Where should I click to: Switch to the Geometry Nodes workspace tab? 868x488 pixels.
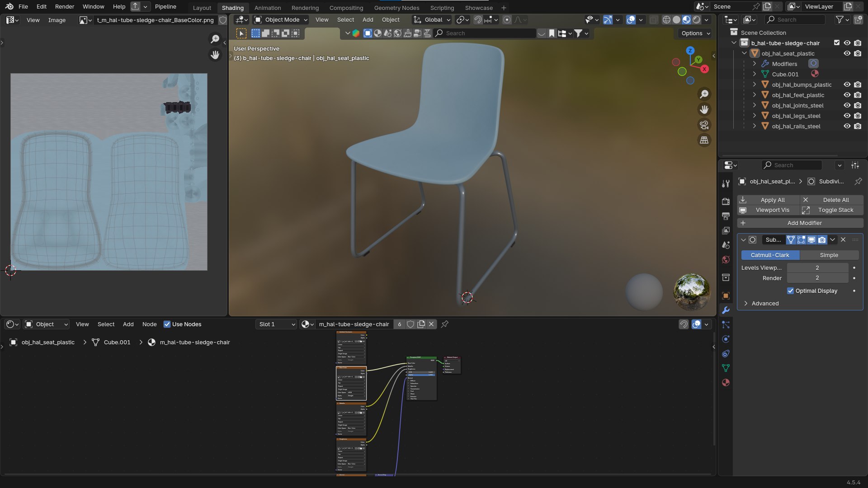[396, 8]
